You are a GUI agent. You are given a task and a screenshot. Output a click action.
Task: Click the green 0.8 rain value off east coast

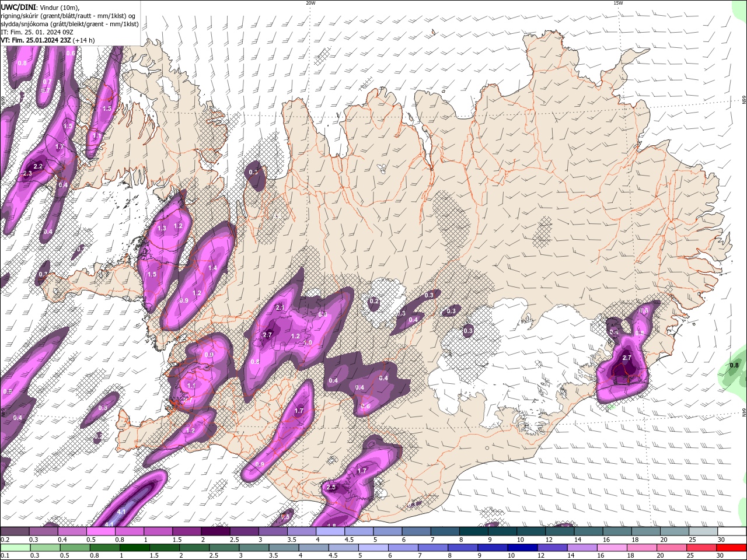click(x=734, y=366)
